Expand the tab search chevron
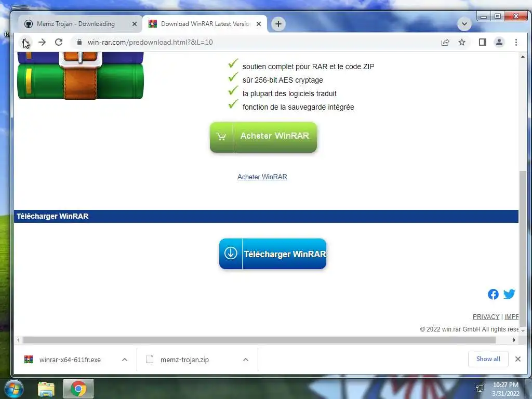This screenshot has height=399, width=532. (464, 24)
